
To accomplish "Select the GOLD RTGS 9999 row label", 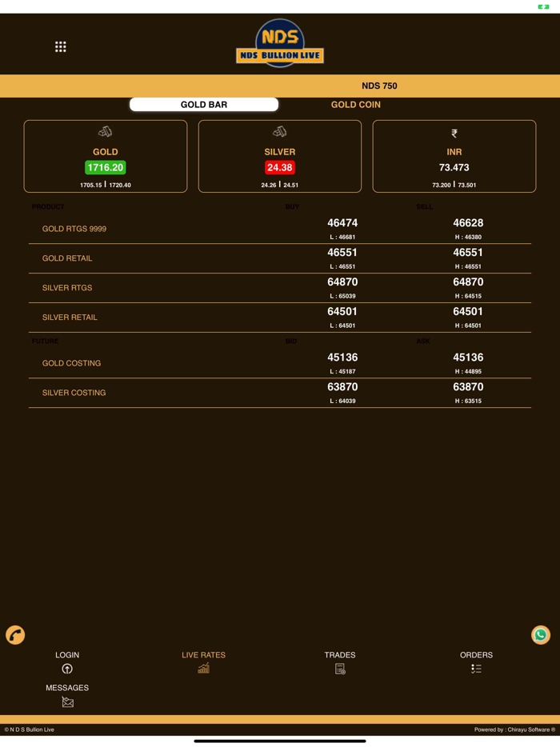I will pyautogui.click(x=74, y=229).
